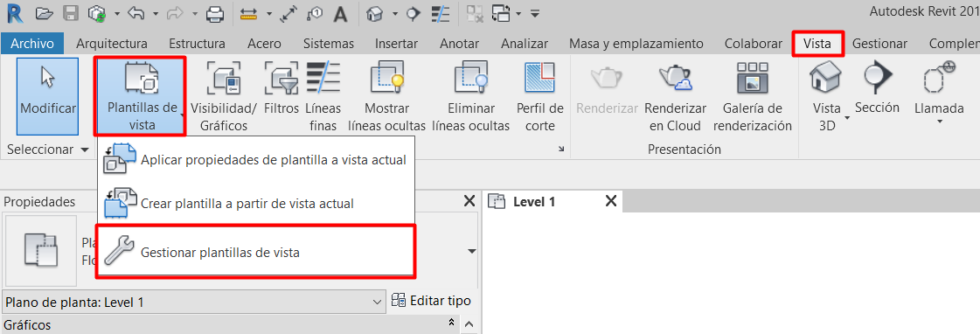Screen dimensions: 980x334
Task: Switch to the Anotar ribbon tab
Action: point(459,44)
